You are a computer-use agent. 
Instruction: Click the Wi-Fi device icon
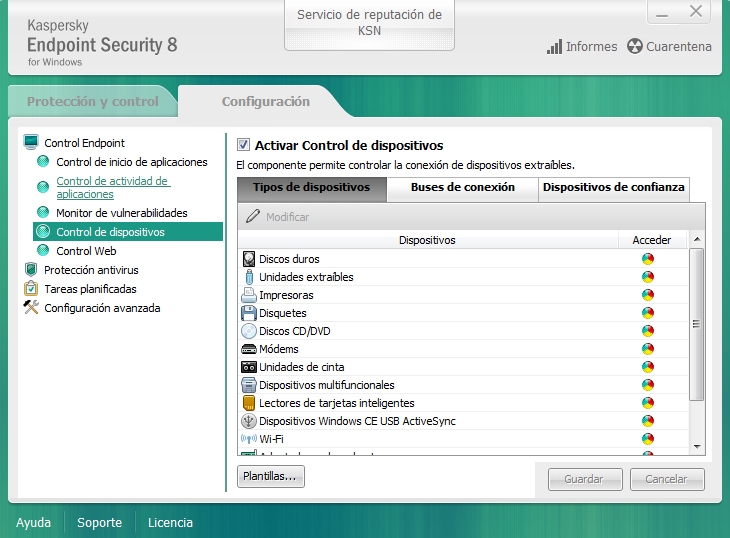click(x=249, y=439)
